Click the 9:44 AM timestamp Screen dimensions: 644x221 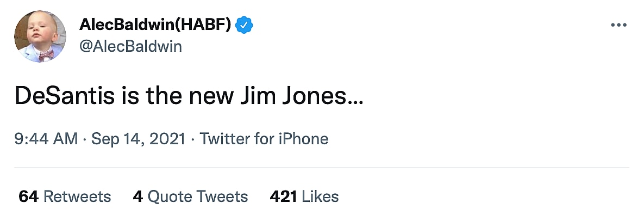(x=46, y=139)
